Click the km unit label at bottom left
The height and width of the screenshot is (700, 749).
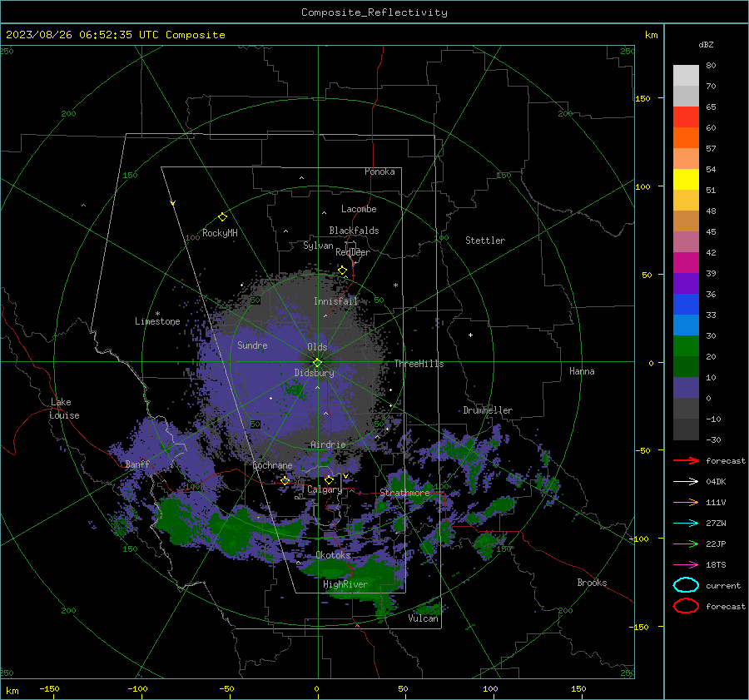pyautogui.click(x=12, y=691)
